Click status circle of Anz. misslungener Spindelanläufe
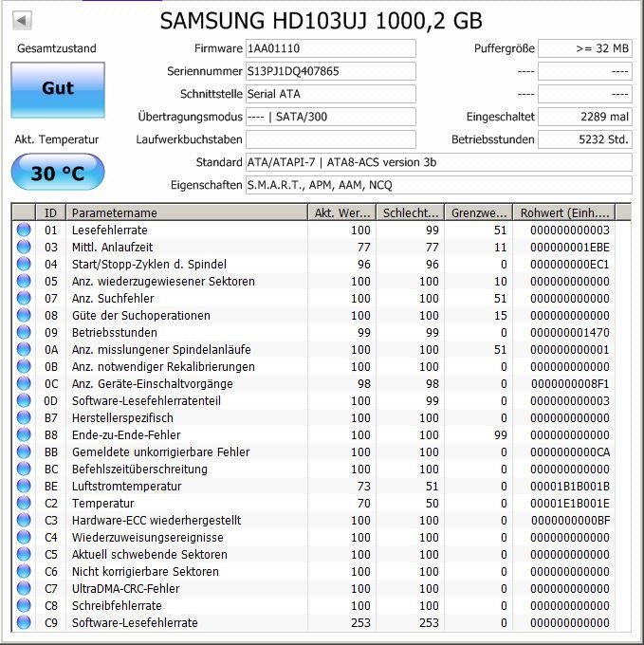Image resolution: width=644 pixels, height=645 pixels. 24,349
